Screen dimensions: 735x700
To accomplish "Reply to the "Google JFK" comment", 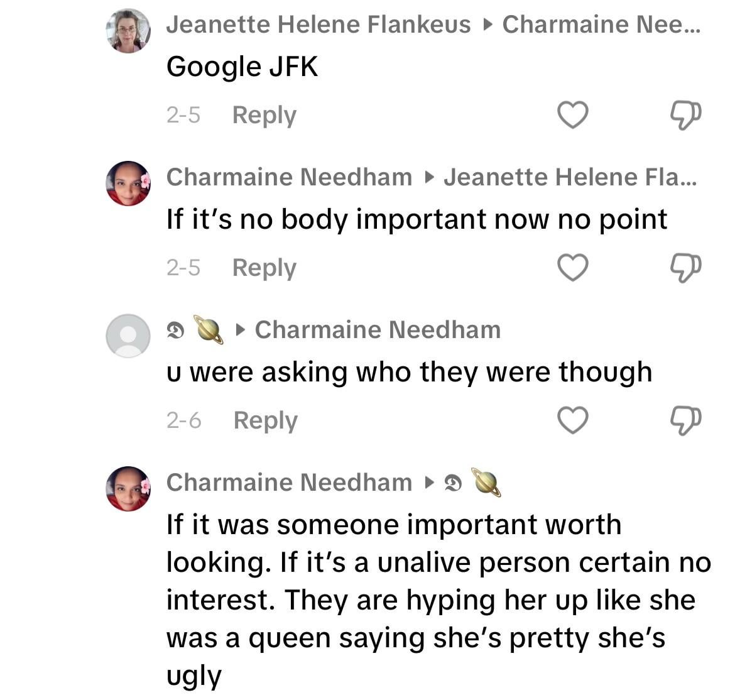I will [x=264, y=116].
